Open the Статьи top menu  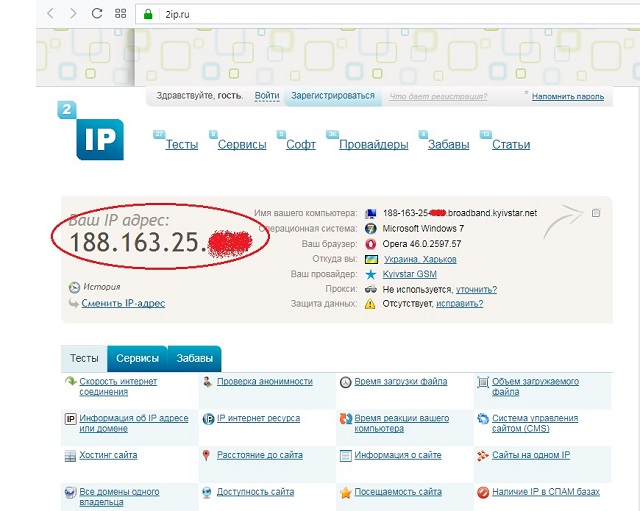click(511, 144)
